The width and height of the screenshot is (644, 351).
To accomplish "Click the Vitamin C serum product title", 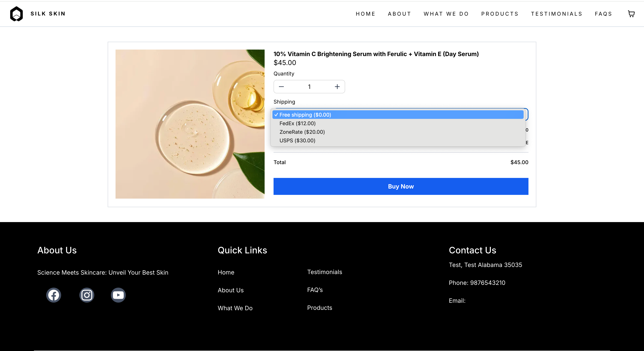I will click(376, 54).
